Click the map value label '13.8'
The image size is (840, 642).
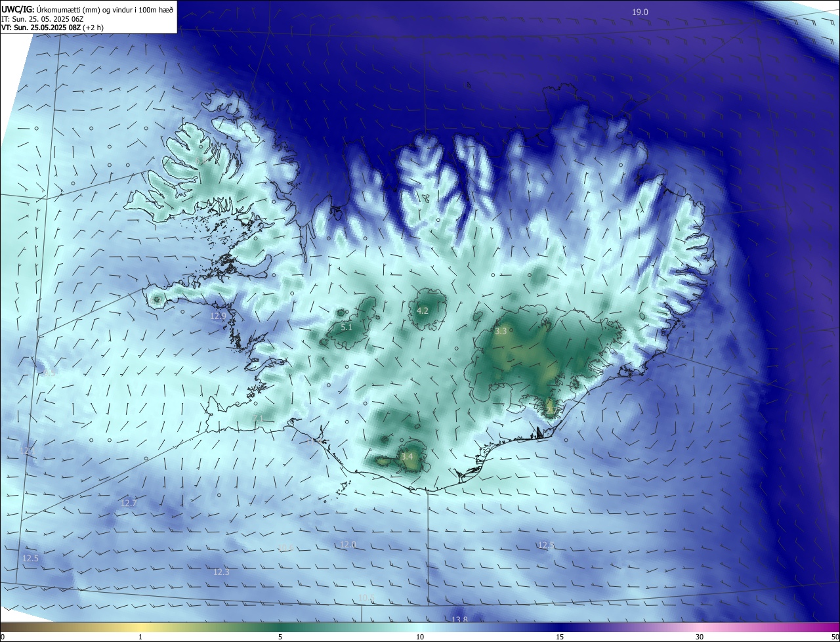pos(460,619)
